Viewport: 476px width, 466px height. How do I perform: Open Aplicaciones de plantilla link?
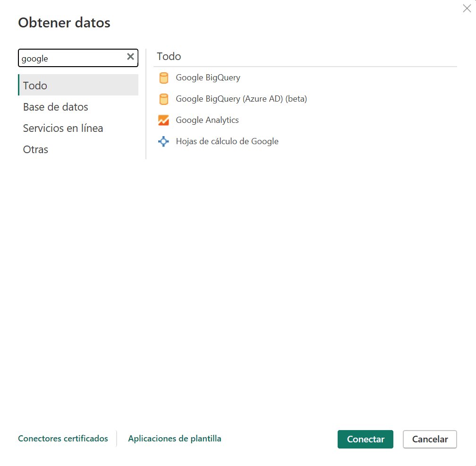tap(174, 439)
